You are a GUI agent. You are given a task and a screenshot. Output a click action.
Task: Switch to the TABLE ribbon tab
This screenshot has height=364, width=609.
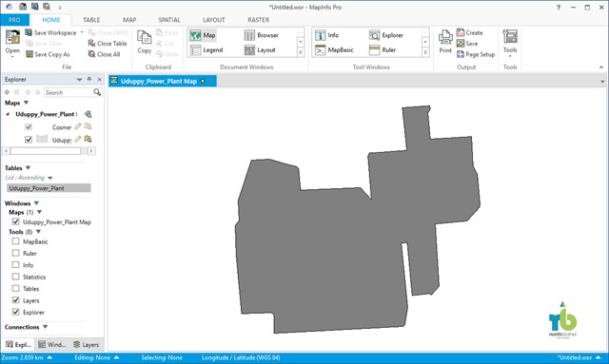(x=91, y=20)
